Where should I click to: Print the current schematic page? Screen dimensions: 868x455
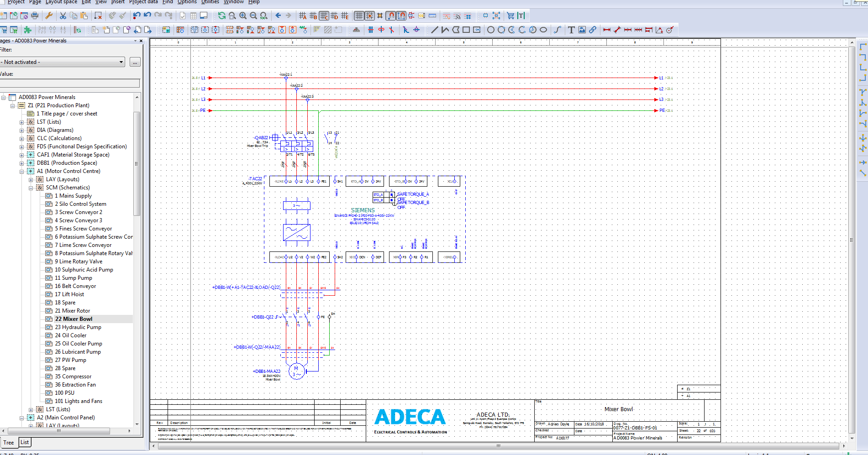(34, 15)
